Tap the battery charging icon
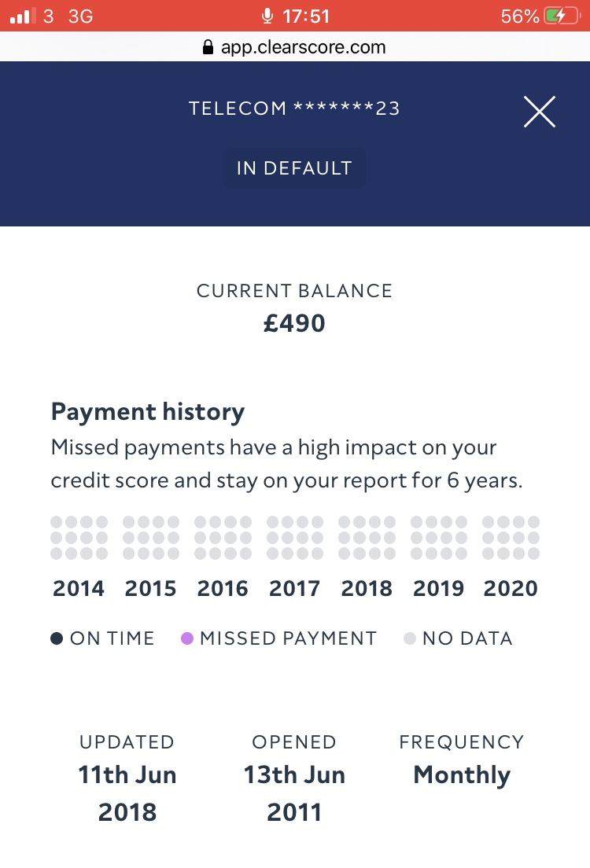 click(x=562, y=16)
